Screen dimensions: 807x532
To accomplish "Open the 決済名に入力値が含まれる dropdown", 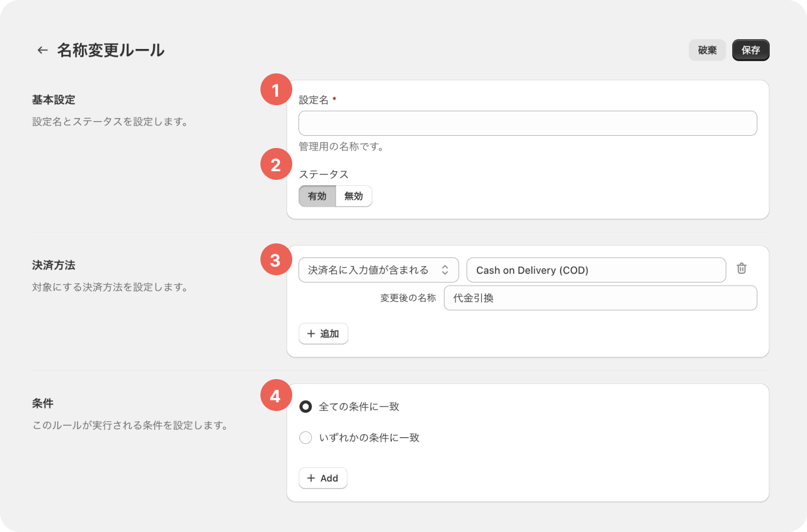I will (378, 270).
